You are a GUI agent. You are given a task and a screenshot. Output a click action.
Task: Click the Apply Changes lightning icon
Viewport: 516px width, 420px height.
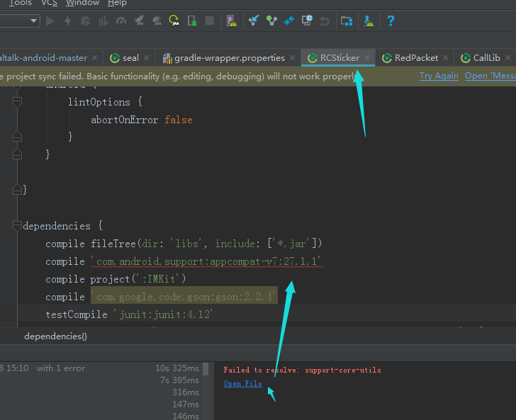point(68,21)
